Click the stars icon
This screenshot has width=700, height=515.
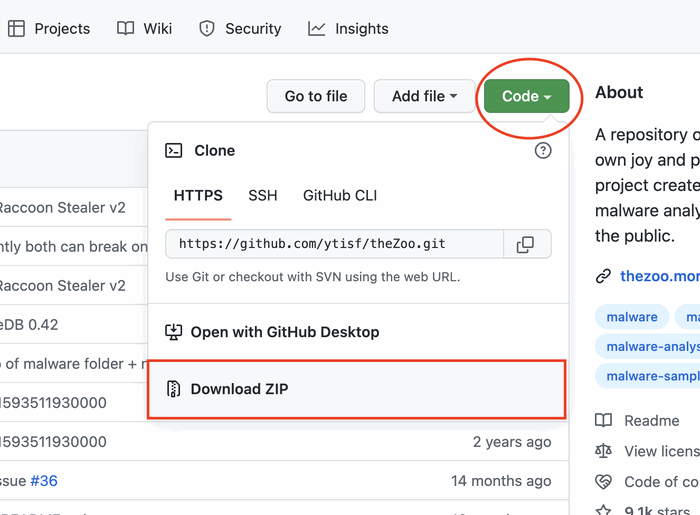604,511
